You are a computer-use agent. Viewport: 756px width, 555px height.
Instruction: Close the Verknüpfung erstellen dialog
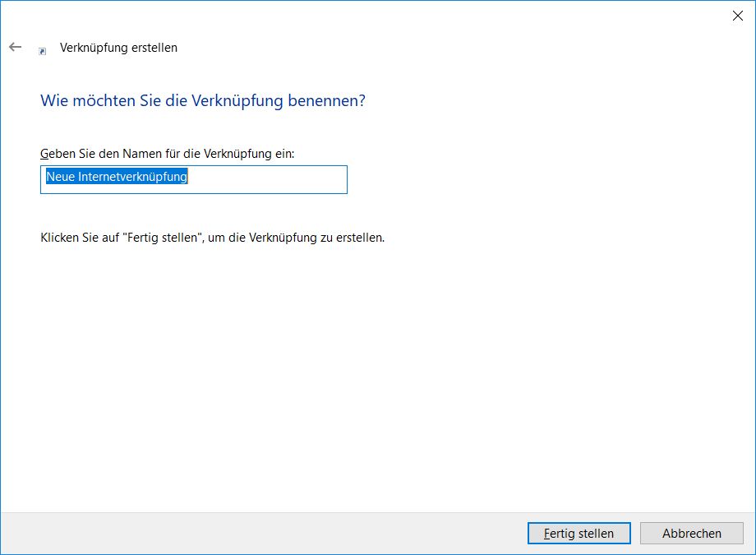[737, 16]
